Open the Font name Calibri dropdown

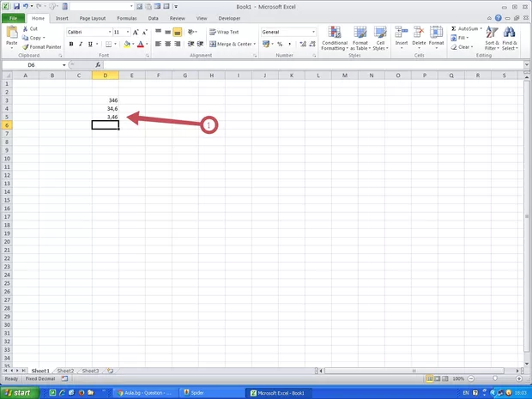coord(110,32)
